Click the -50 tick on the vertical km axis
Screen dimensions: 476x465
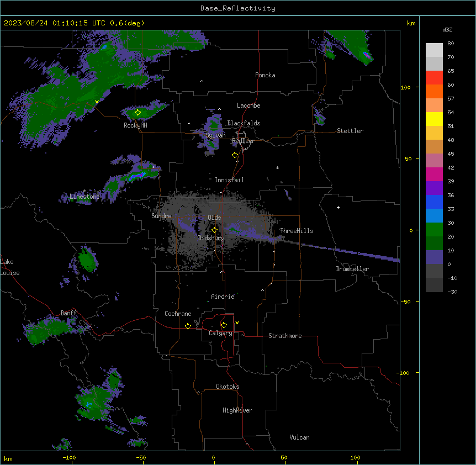coord(405,302)
